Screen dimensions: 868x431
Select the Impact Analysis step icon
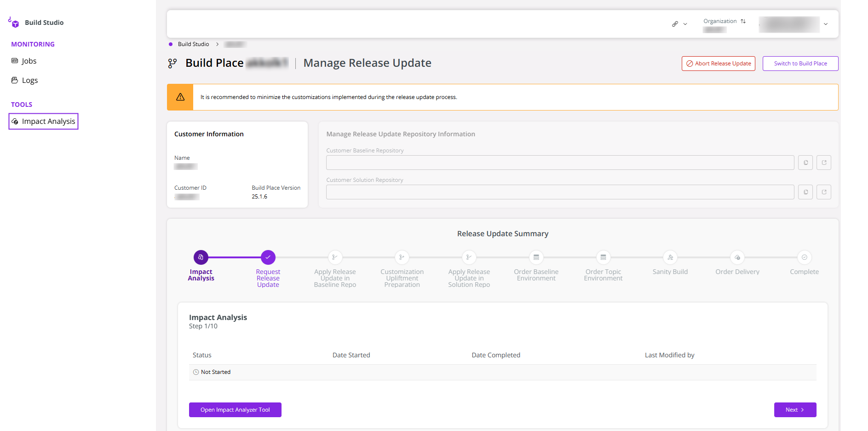(201, 257)
